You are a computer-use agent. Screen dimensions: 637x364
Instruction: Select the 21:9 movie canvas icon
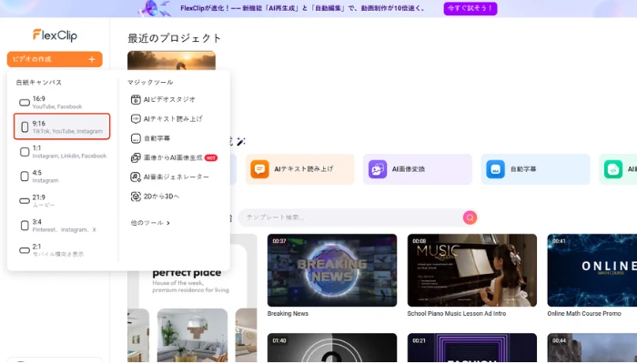(25, 201)
